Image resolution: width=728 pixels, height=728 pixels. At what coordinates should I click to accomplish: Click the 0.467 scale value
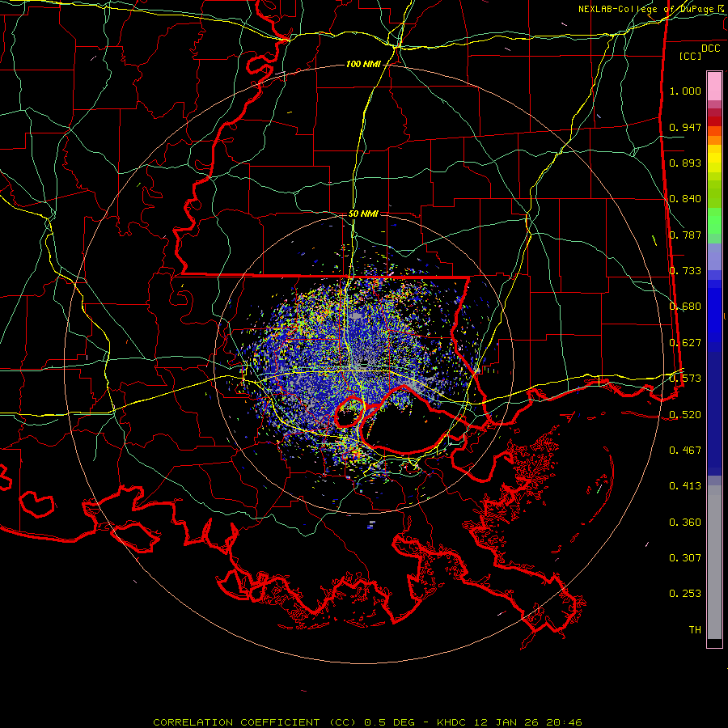(685, 451)
